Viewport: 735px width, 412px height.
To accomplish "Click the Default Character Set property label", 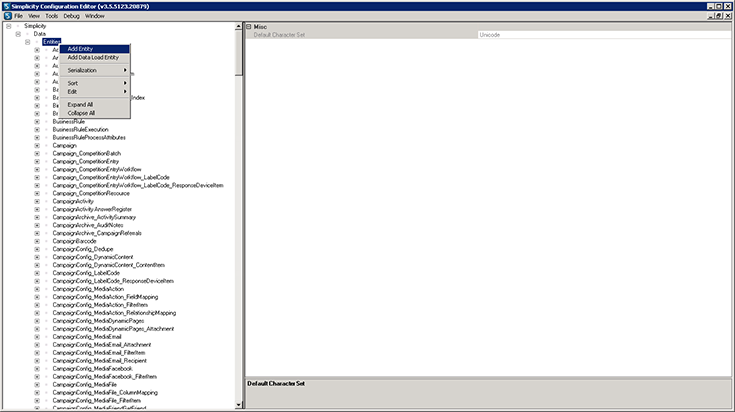I will tap(279, 35).
